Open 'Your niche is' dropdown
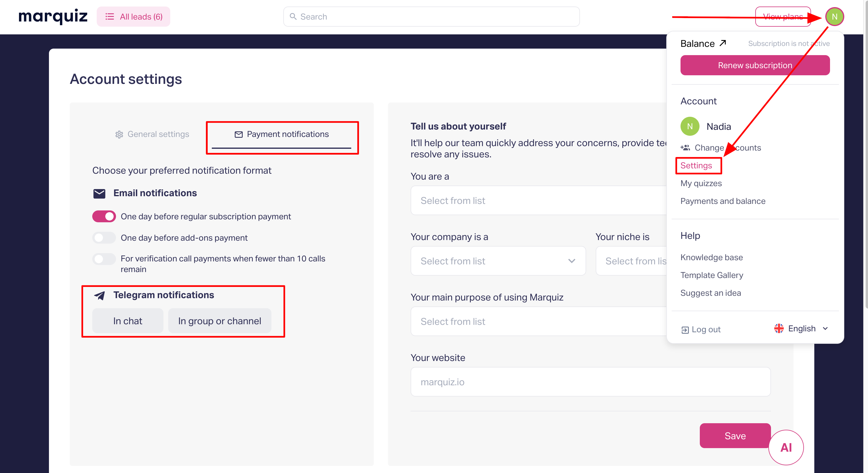Image resolution: width=868 pixels, height=473 pixels. pyautogui.click(x=632, y=261)
